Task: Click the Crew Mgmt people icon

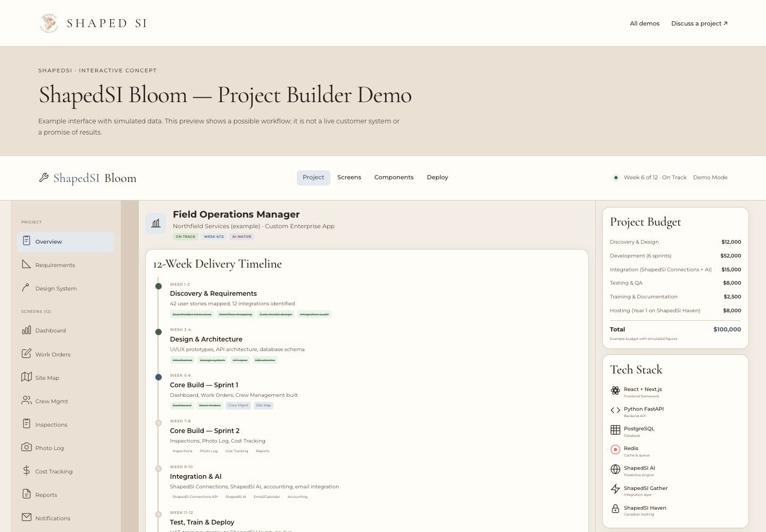Action: pyautogui.click(x=27, y=401)
